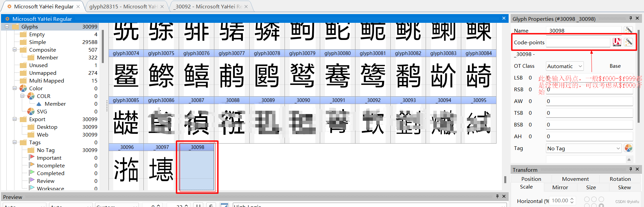
Task: Select the top-left transform origin radio button
Action: pyautogui.click(x=587, y=199)
